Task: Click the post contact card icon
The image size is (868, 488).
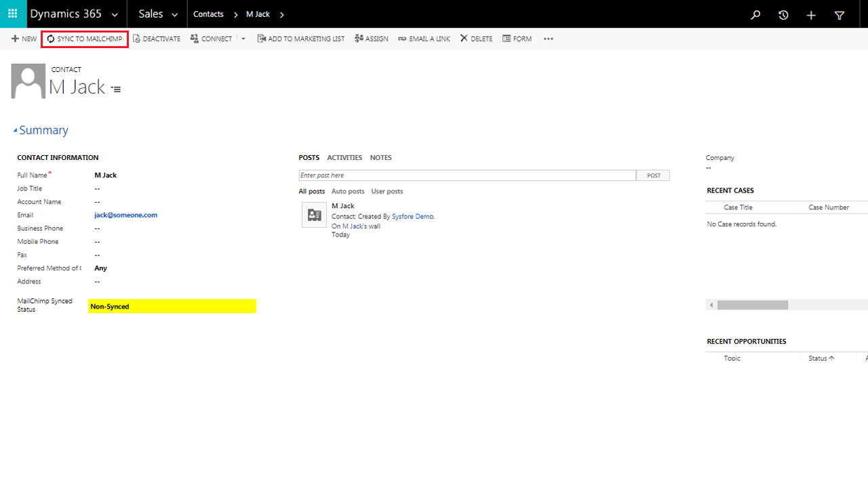Action: click(314, 215)
